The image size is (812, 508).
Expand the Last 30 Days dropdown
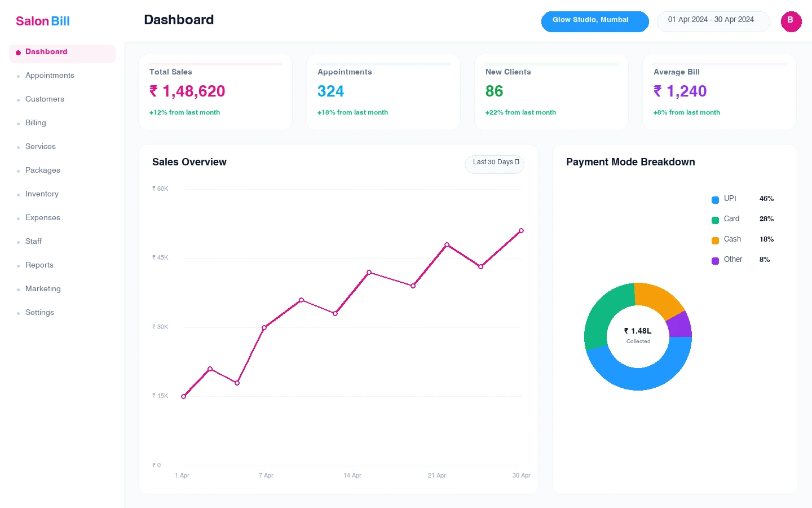[495, 164]
